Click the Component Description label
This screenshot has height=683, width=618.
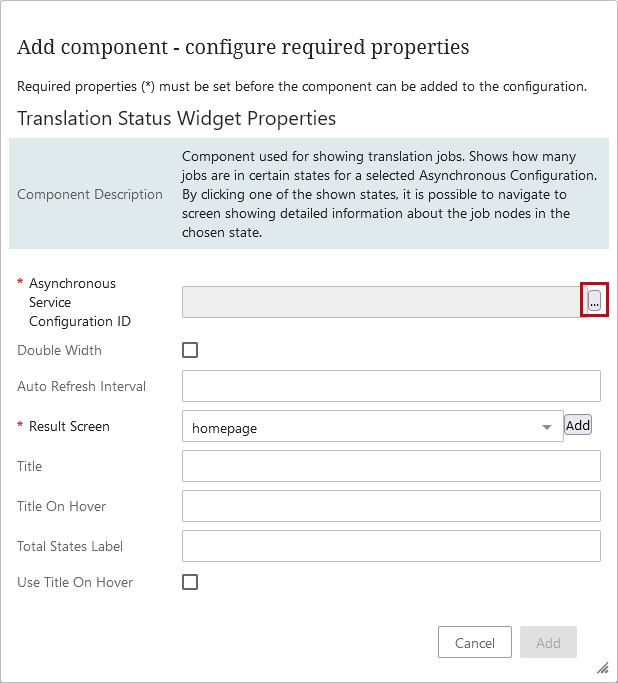90,194
